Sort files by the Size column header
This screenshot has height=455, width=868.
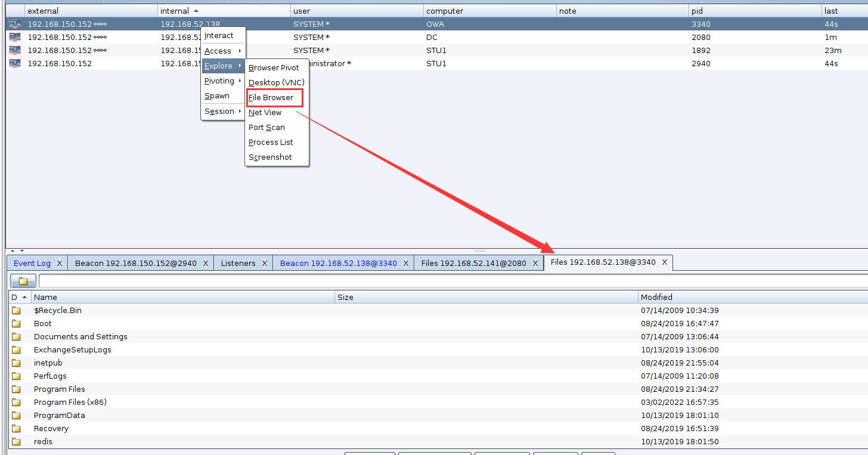[486, 297]
